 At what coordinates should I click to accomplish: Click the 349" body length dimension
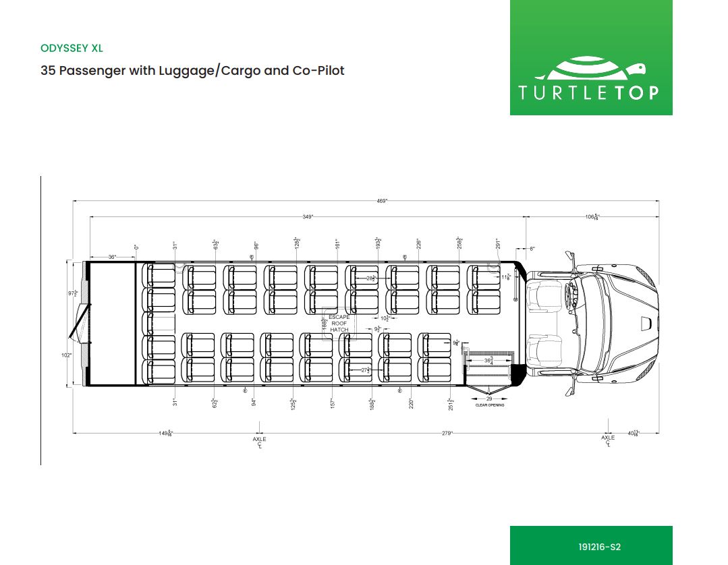(308, 216)
